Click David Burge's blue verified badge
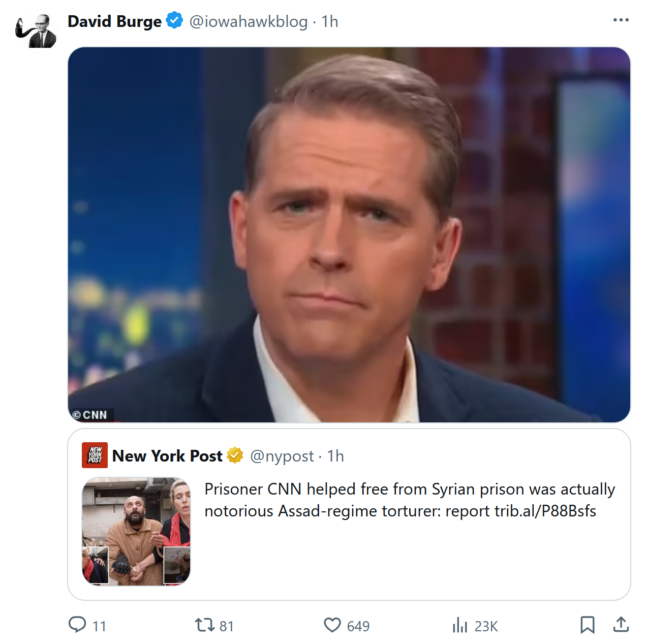647x644 pixels. 175,21
